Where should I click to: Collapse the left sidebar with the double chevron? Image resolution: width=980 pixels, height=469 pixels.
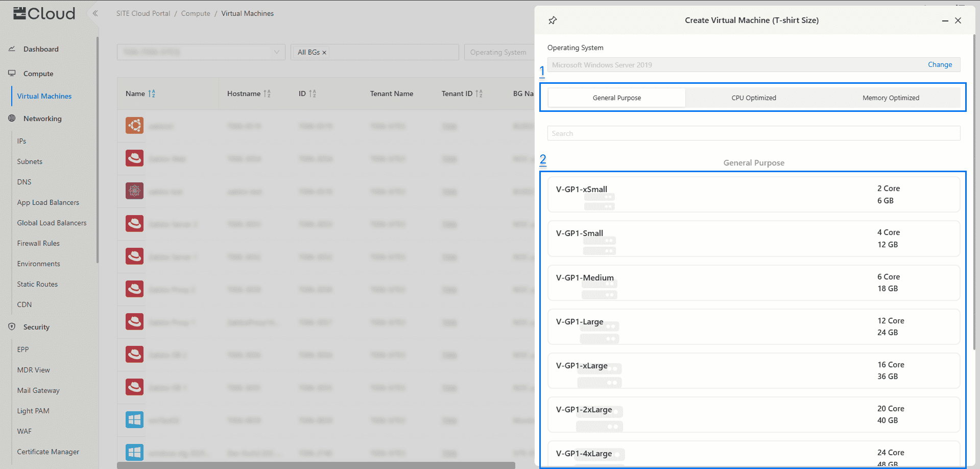[x=95, y=13]
